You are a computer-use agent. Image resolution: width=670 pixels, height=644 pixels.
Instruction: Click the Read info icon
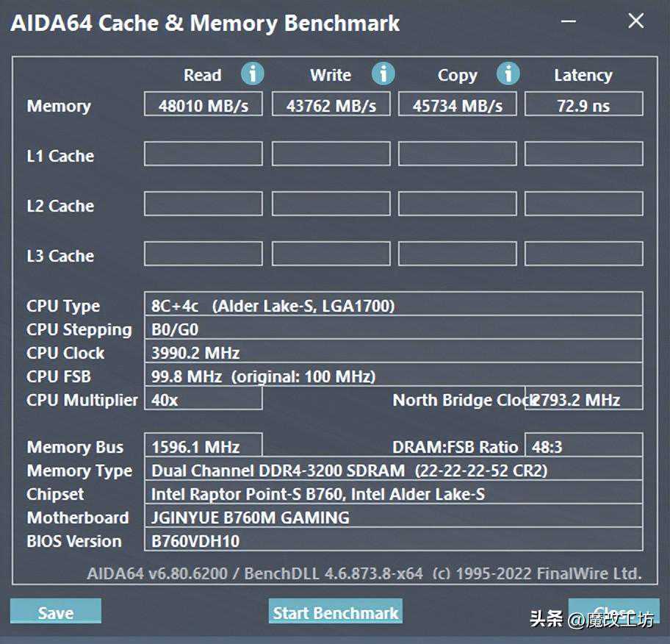point(252,74)
